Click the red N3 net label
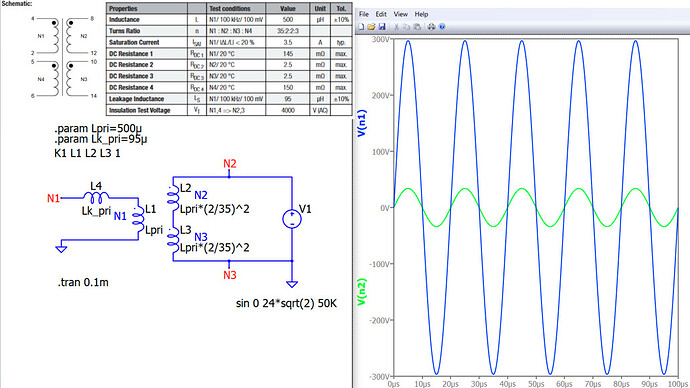 tap(230, 275)
